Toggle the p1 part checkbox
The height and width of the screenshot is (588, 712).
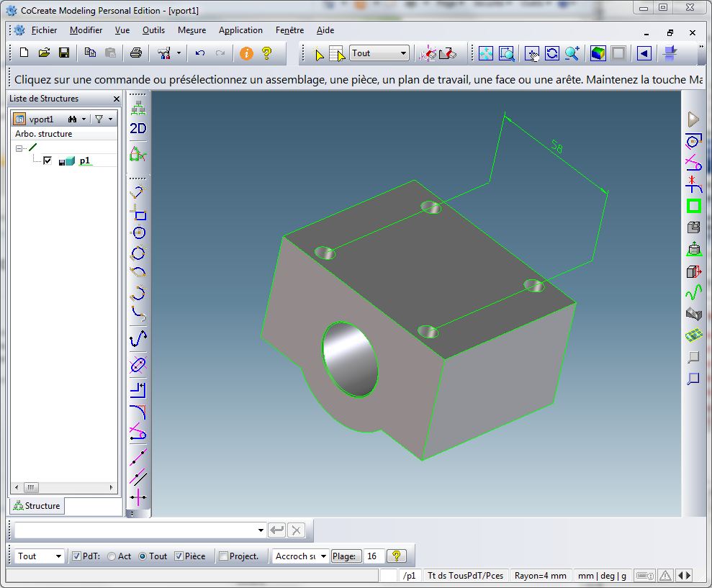(x=48, y=160)
